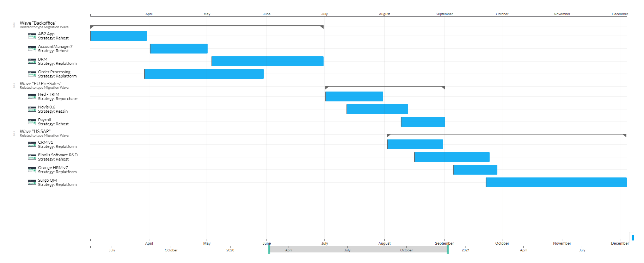Click the Finolis Software R&D application icon
This screenshot has width=644, height=263.
coord(32,157)
